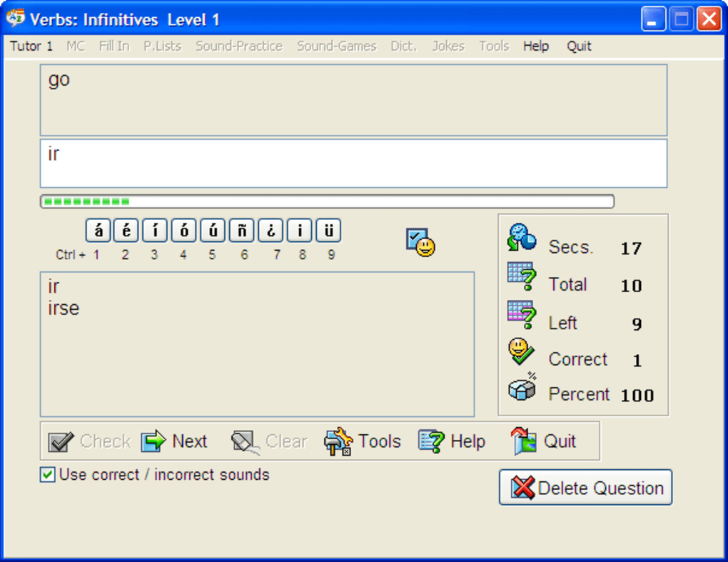This screenshot has height=562, width=728.
Task: Click the Help icon in bottom toolbar
Action: (432, 441)
